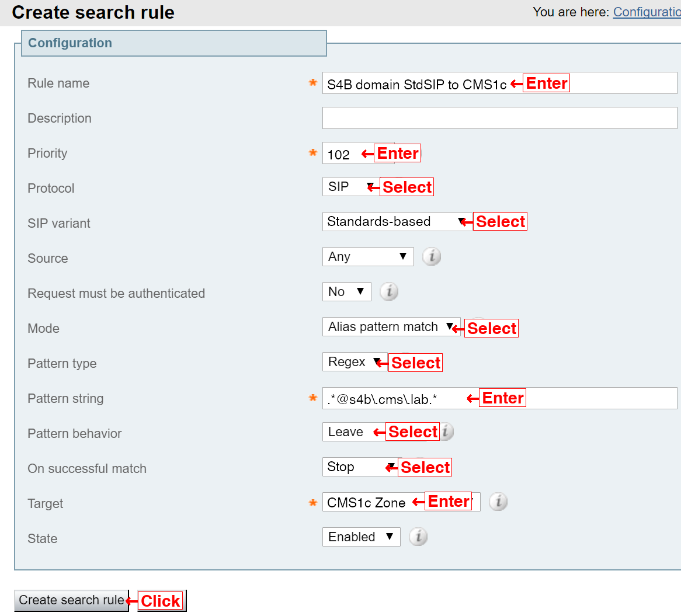The height and width of the screenshot is (616, 681).
Task: Click the Request must be authenticated label
Action: pos(116,294)
